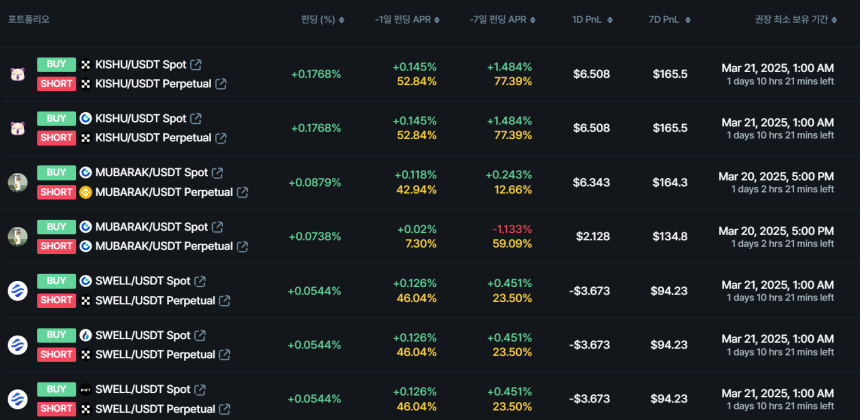860x420 pixels.
Task: Open MUBARAK Spot link in +0.0879% row
Action: (217, 173)
